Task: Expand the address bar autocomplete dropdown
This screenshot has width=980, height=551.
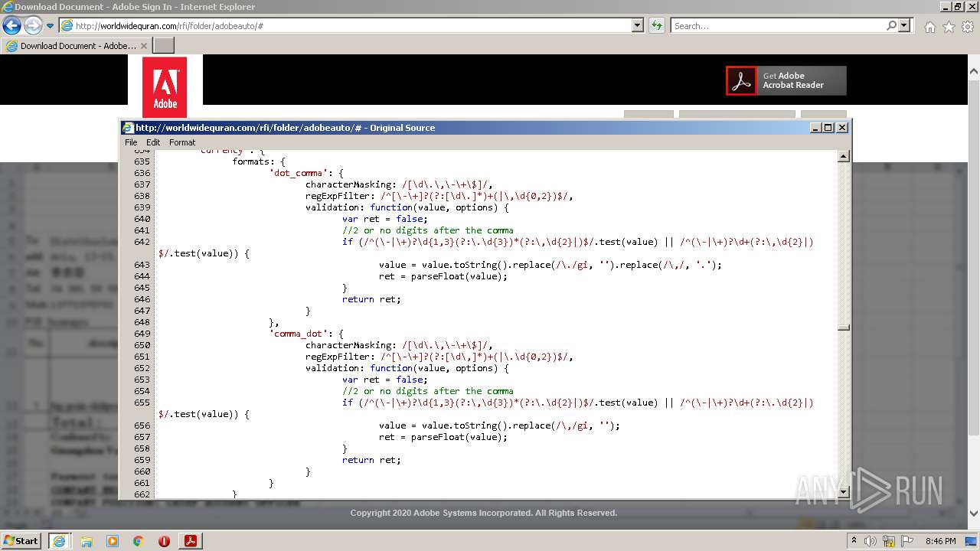Action: click(638, 25)
